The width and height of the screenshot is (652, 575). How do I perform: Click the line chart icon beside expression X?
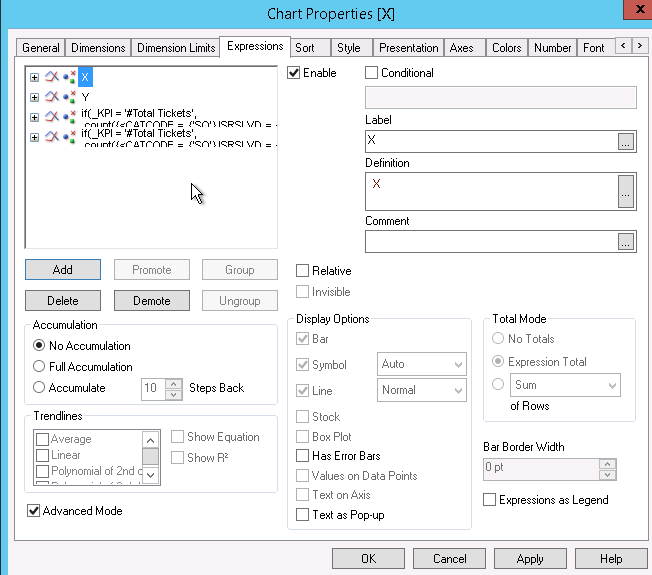pyautogui.click(x=52, y=77)
